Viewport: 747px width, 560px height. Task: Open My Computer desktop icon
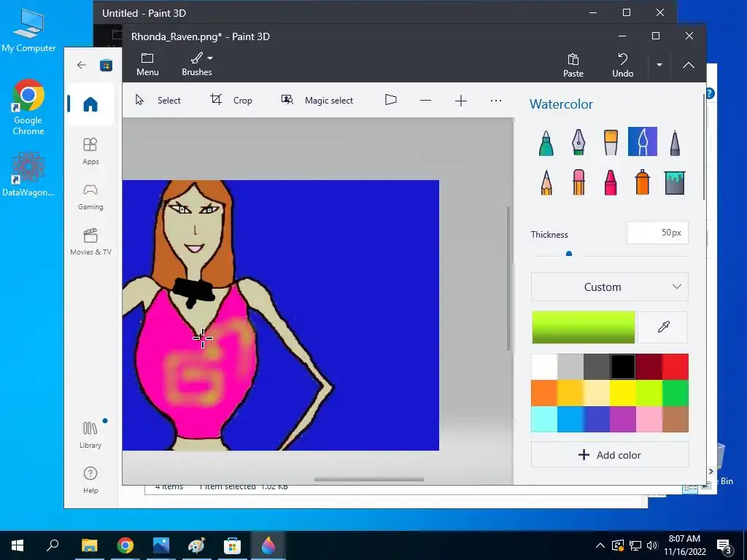[x=28, y=30]
